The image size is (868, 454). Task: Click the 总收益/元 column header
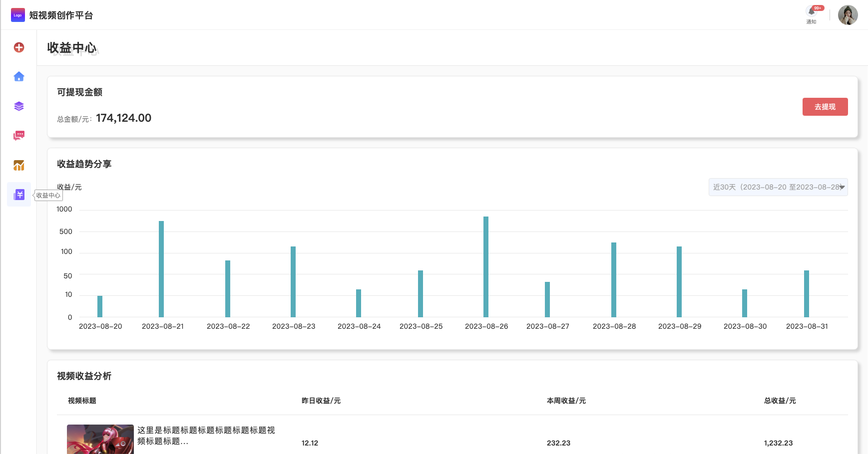[x=780, y=401]
